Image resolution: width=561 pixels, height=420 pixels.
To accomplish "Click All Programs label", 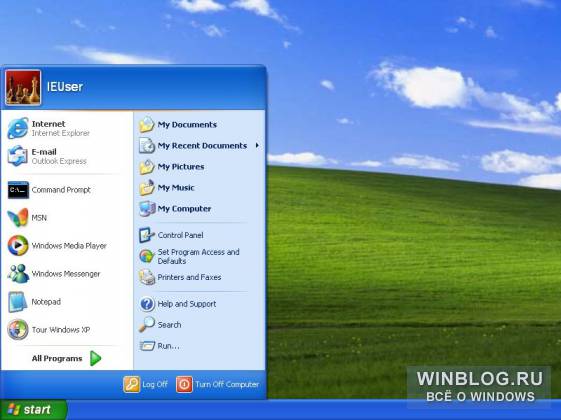I will [x=57, y=358].
